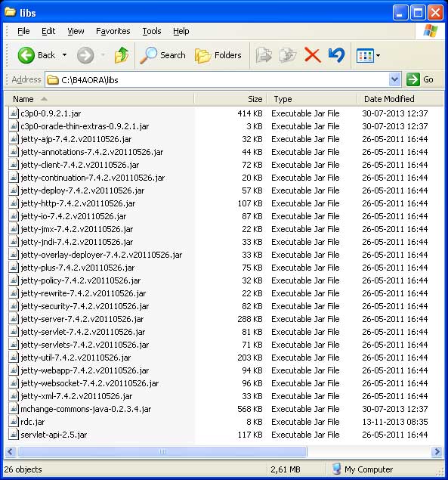This screenshot has width=448, height=480.
Task: Click the scrollbar right arrow
Action: (x=437, y=451)
